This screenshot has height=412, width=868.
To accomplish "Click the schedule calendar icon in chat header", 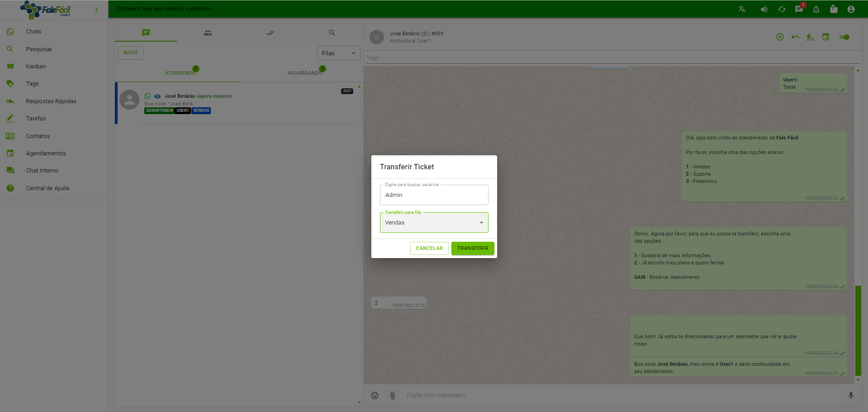I will (825, 37).
